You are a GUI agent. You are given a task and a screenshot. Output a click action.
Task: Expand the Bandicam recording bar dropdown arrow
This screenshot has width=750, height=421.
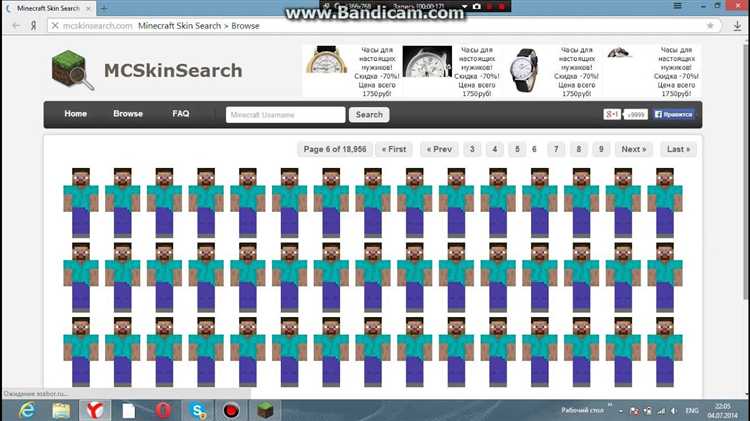tap(464, 6)
